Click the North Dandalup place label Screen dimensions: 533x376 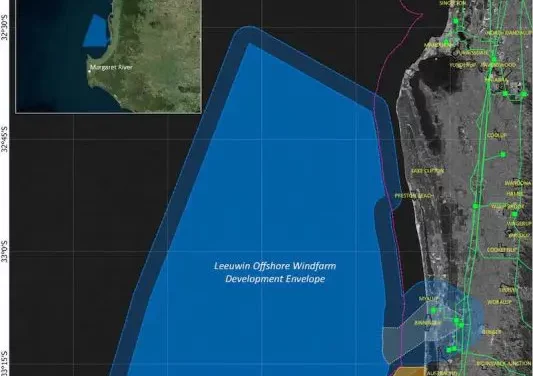[x=509, y=33]
